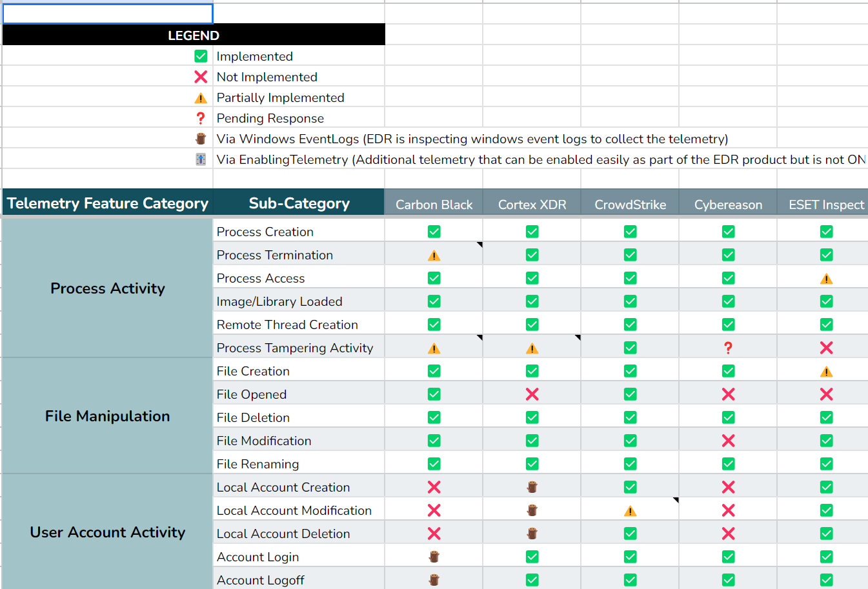Select ESET Inspect Process Access warning icon
Viewport: 868px width, 589px height.
(827, 279)
